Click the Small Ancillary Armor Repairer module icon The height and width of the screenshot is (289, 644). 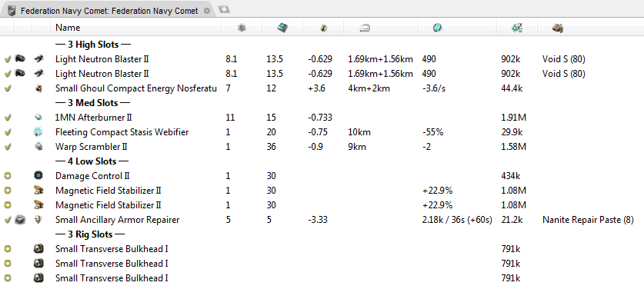pos(38,220)
